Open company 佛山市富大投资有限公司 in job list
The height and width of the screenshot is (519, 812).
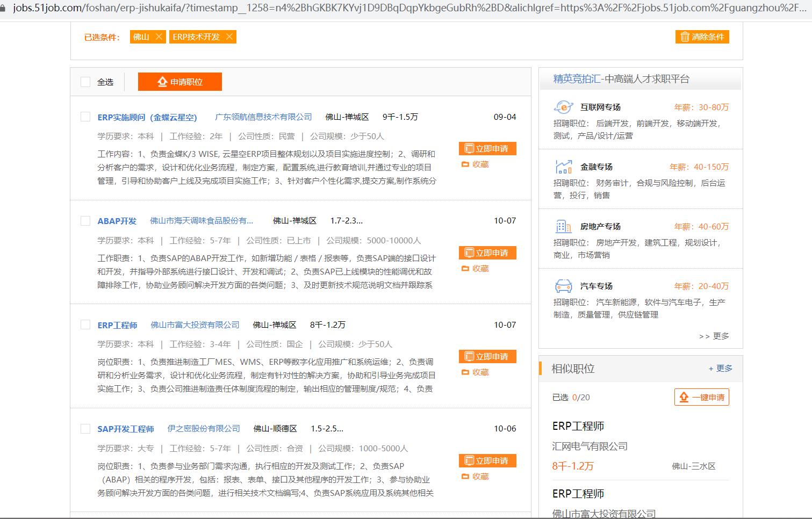pyautogui.click(x=195, y=325)
